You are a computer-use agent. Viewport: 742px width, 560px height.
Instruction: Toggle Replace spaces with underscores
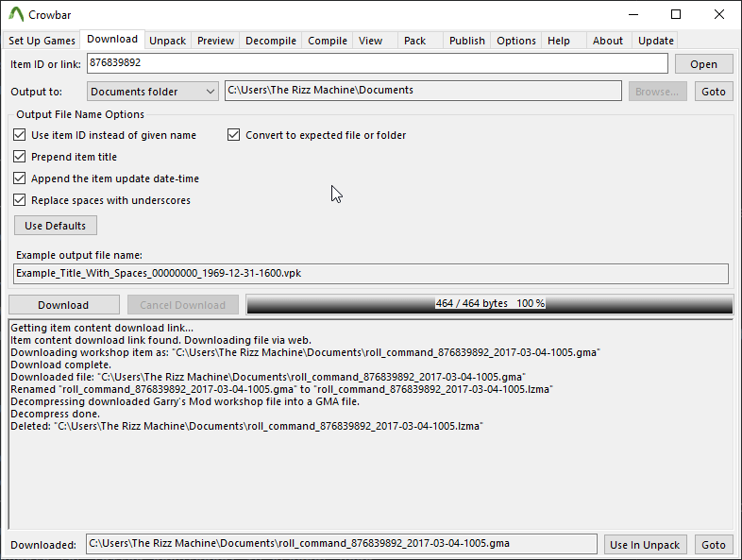[x=102, y=200]
